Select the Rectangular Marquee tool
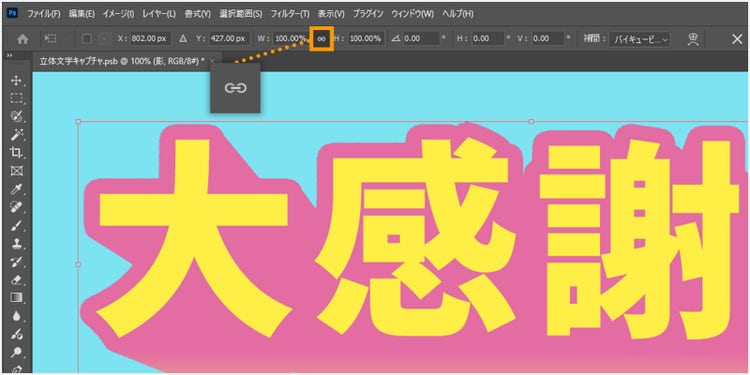The height and width of the screenshot is (375, 750). click(16, 98)
